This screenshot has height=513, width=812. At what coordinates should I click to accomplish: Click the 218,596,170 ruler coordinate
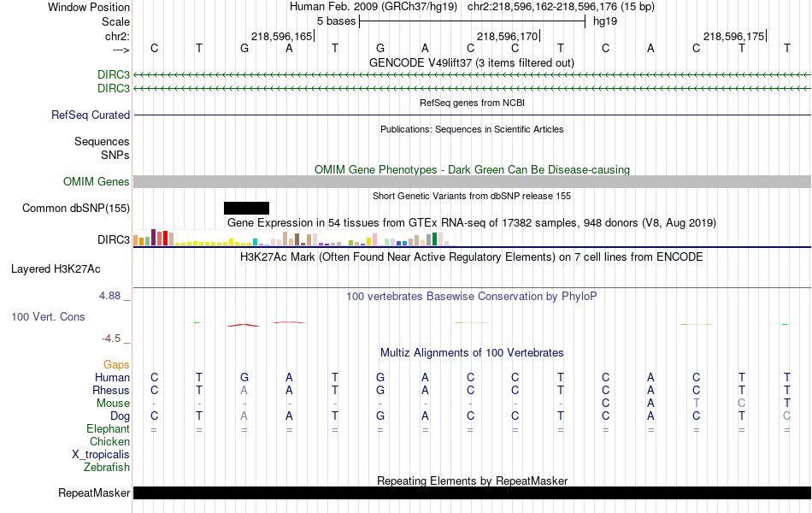coord(508,36)
